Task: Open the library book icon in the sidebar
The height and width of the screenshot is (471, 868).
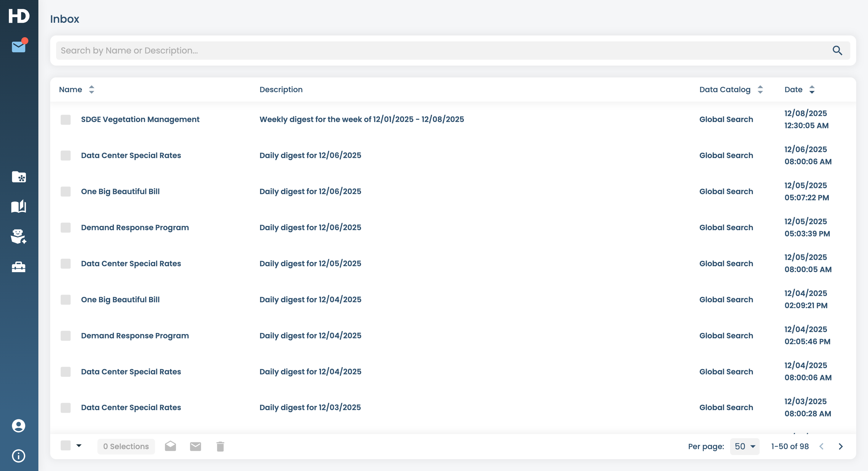Action: (x=19, y=207)
